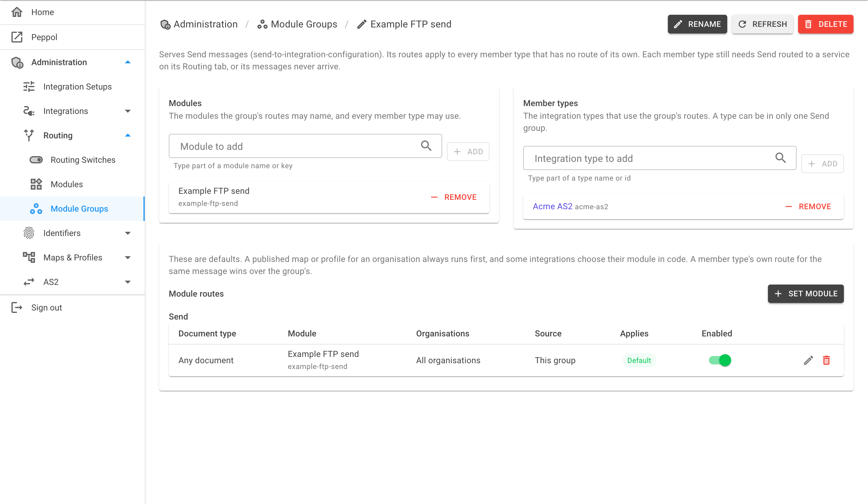Open Module Groups in the sidebar
The image size is (868, 504).
click(x=72, y=208)
